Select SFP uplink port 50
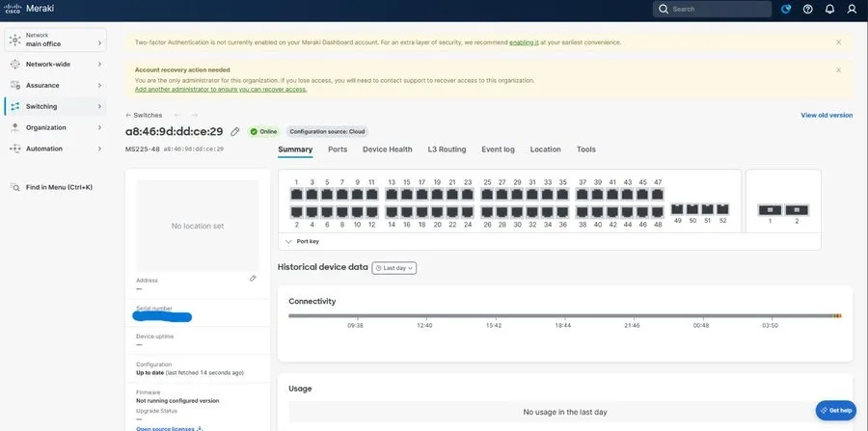 (692, 209)
